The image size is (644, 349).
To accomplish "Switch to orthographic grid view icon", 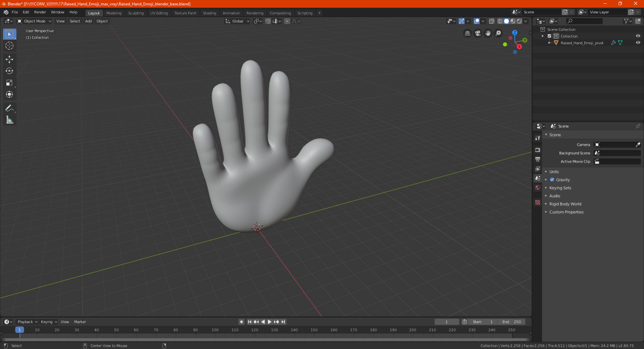I will click(x=467, y=33).
